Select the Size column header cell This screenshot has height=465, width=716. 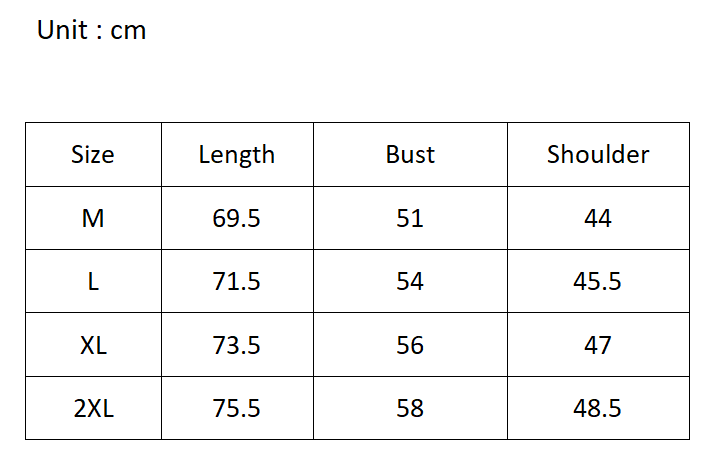tap(93, 155)
